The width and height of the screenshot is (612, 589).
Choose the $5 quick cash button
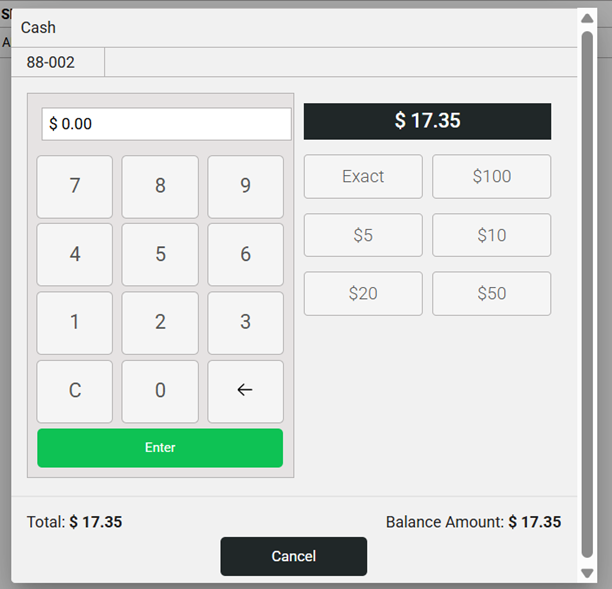click(x=363, y=235)
